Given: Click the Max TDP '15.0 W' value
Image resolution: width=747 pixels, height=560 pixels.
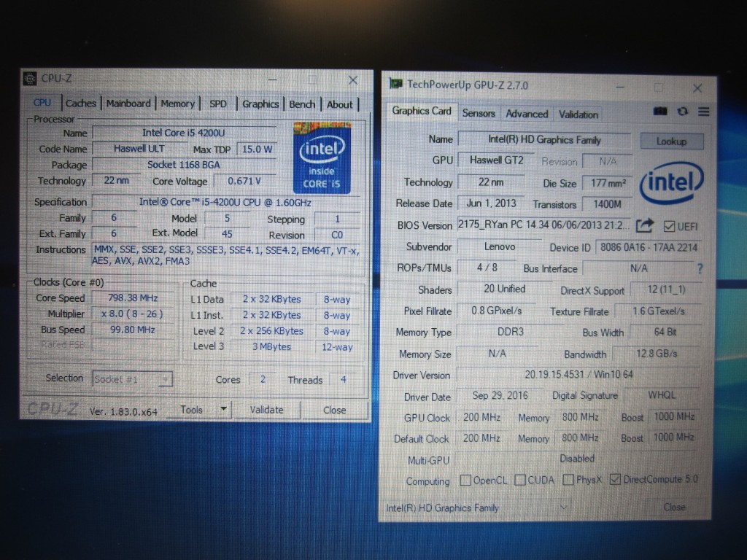Looking at the screenshot, I should coord(257,149).
